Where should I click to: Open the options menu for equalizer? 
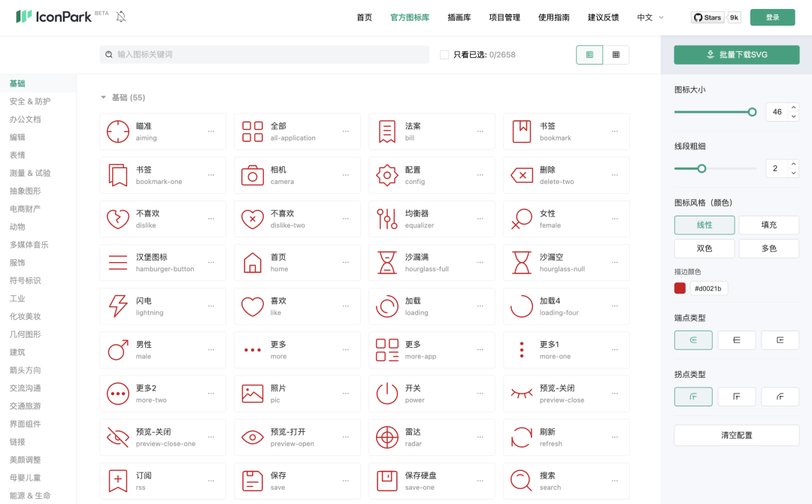(480, 219)
